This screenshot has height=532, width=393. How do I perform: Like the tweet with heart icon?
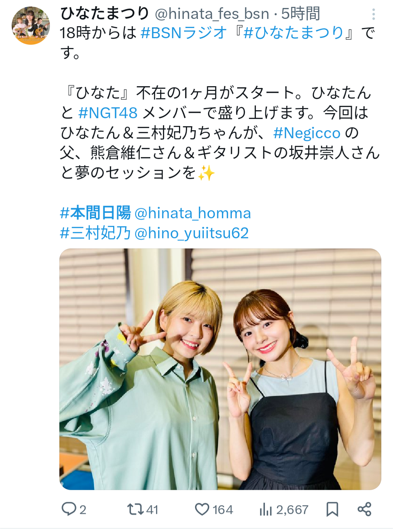coord(202,509)
